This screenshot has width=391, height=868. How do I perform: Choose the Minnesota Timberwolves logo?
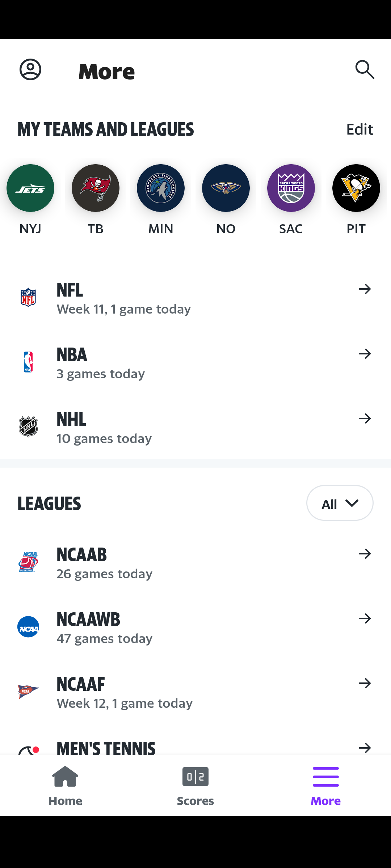[161, 188]
